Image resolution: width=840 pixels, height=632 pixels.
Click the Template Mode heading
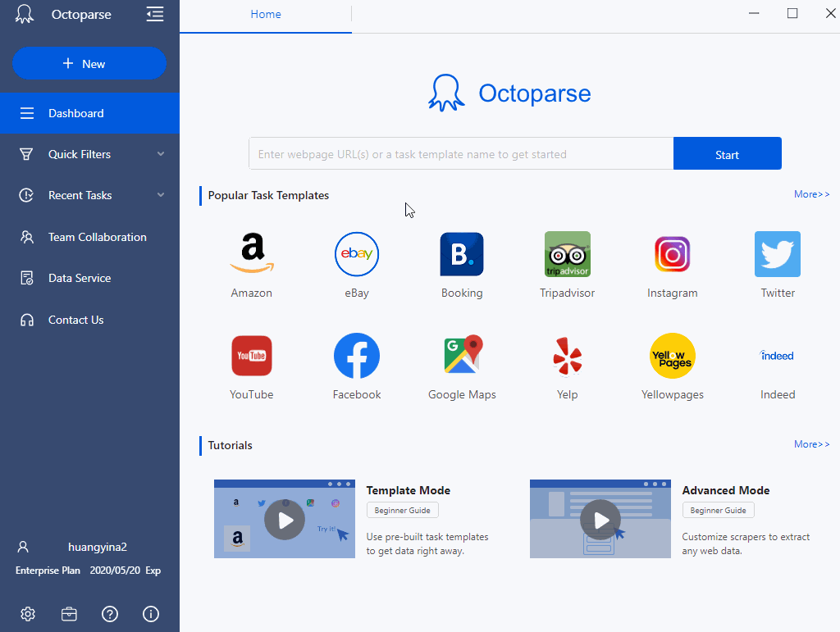click(x=409, y=490)
